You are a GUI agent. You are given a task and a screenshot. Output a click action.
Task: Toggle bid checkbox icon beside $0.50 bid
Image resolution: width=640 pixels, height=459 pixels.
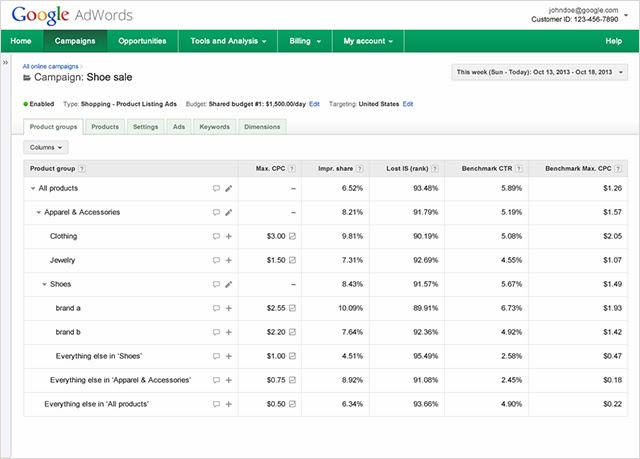pyautogui.click(x=292, y=404)
